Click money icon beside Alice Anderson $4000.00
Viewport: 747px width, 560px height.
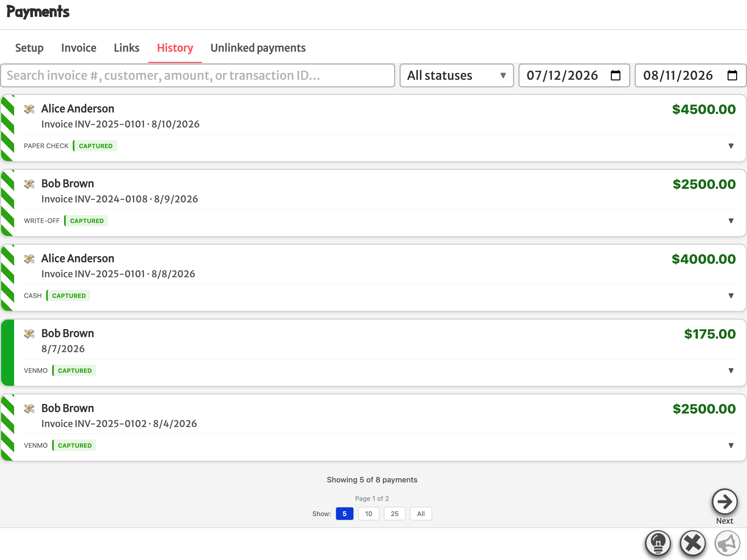pos(29,259)
